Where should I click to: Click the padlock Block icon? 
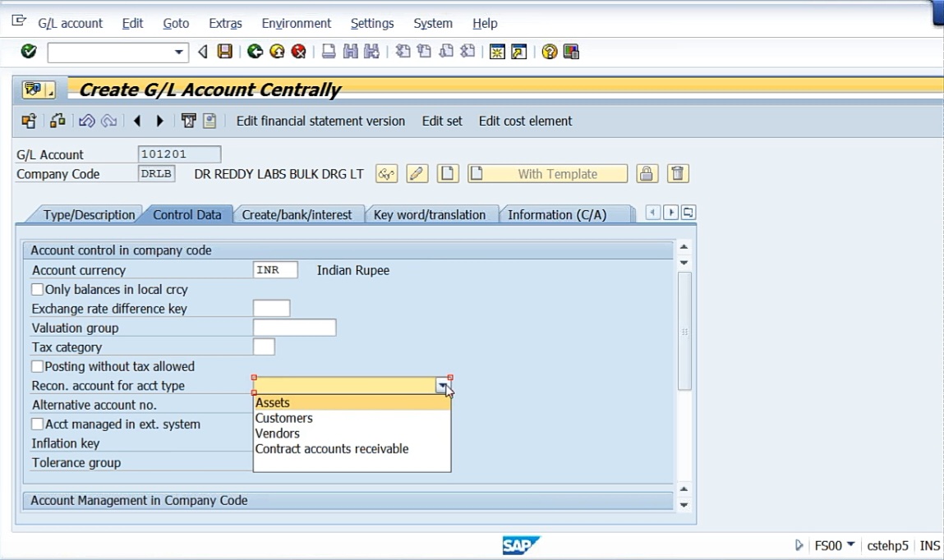(646, 174)
